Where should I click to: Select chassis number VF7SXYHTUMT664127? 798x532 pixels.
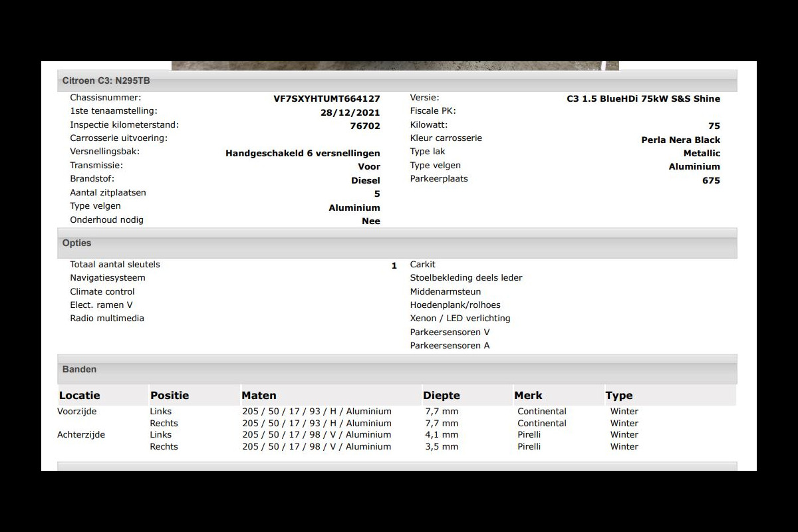point(327,98)
